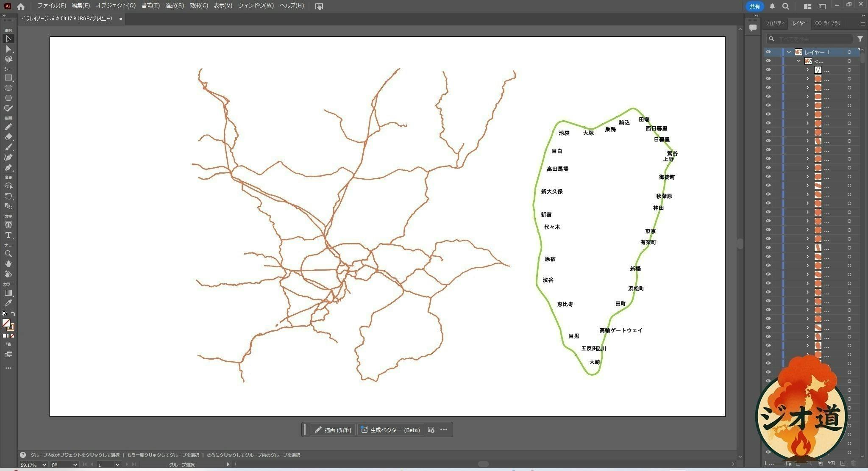The width and height of the screenshot is (868, 471).
Task: Click the 生成ベクター (Beta) button
Action: [390, 430]
